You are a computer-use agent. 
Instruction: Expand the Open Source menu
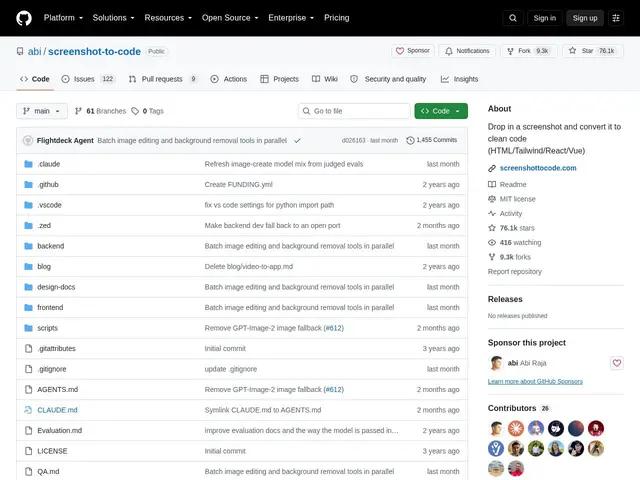230,18
